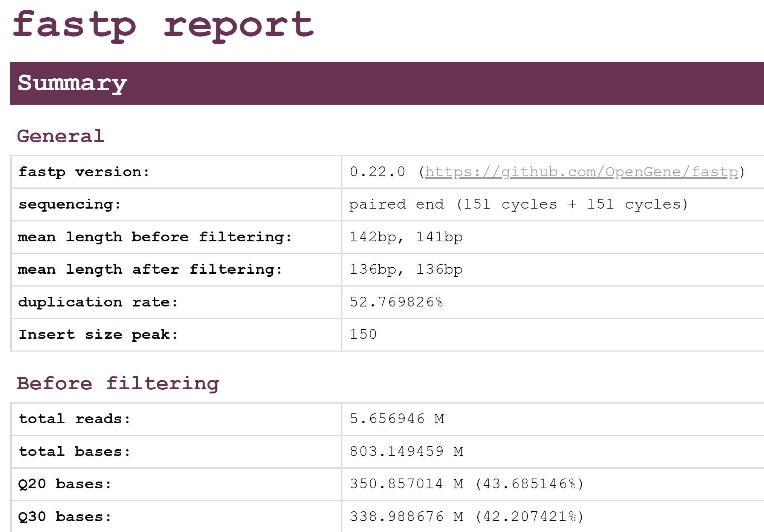Click the total reads value 5.656946 M
The image size is (764, 532).
[x=397, y=419]
